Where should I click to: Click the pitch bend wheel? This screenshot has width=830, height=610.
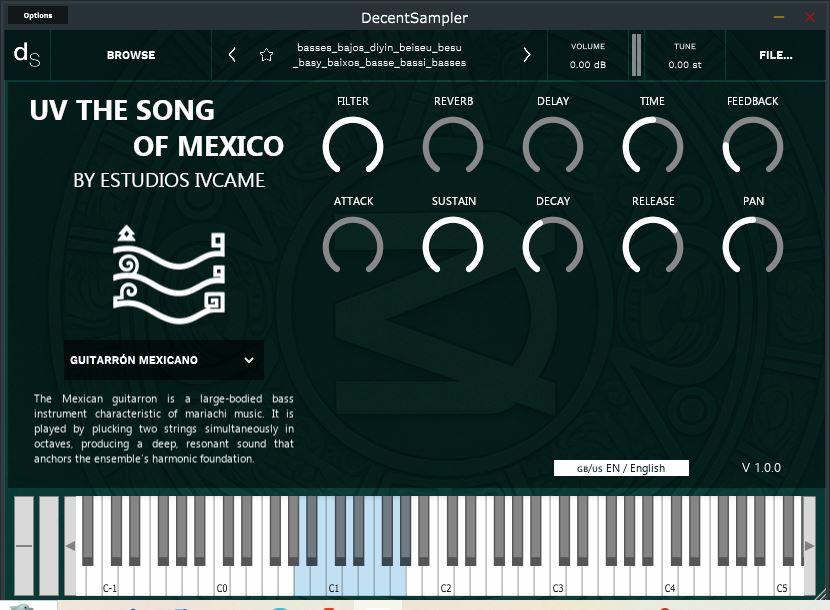[24, 545]
